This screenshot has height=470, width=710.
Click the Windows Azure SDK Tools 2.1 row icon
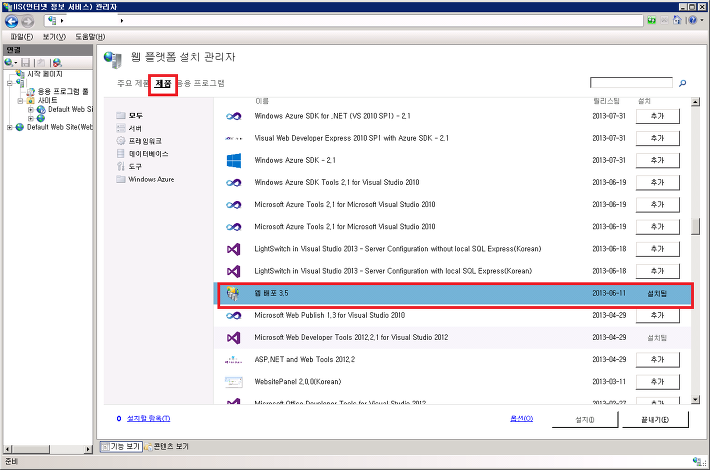point(234,182)
